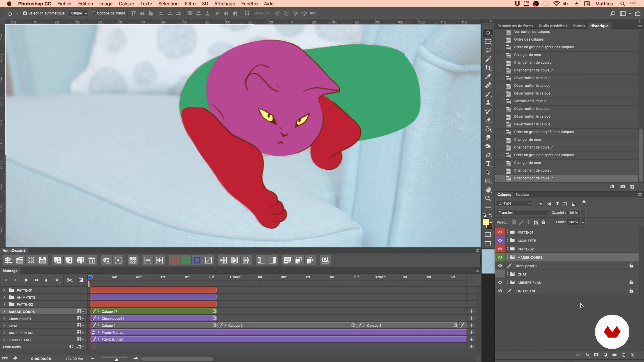Open the Fond fill value dropdown
Image resolution: width=644 pixels, height=362 pixels.
pos(583,222)
